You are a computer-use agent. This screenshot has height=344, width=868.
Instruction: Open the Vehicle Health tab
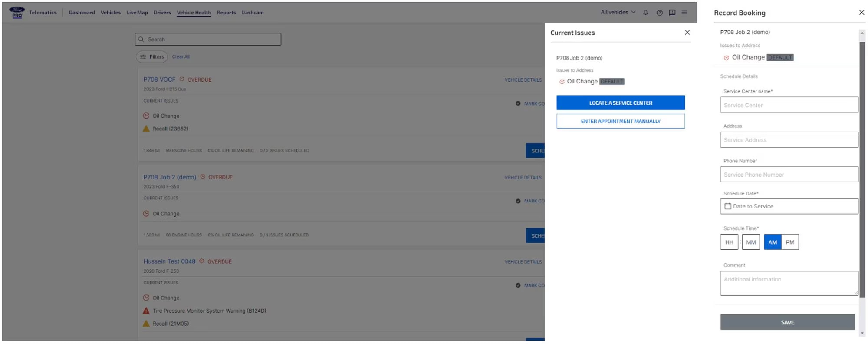point(194,13)
